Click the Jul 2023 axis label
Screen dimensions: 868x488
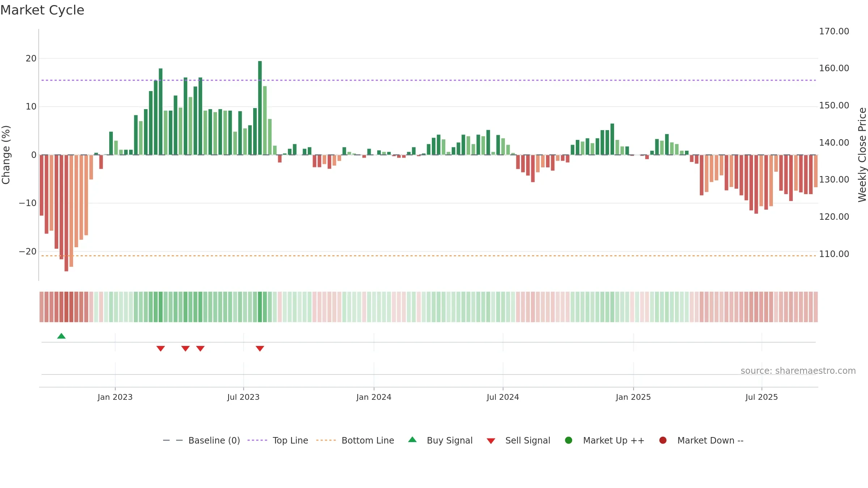(243, 397)
